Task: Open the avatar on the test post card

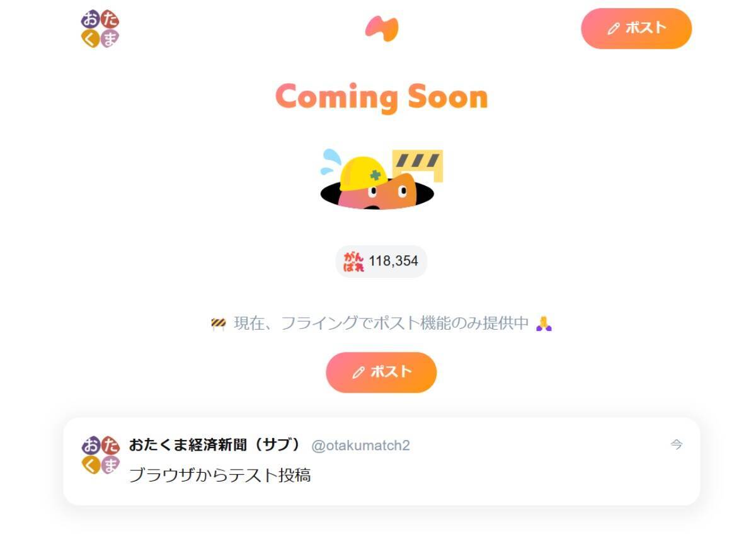Action: click(x=100, y=455)
